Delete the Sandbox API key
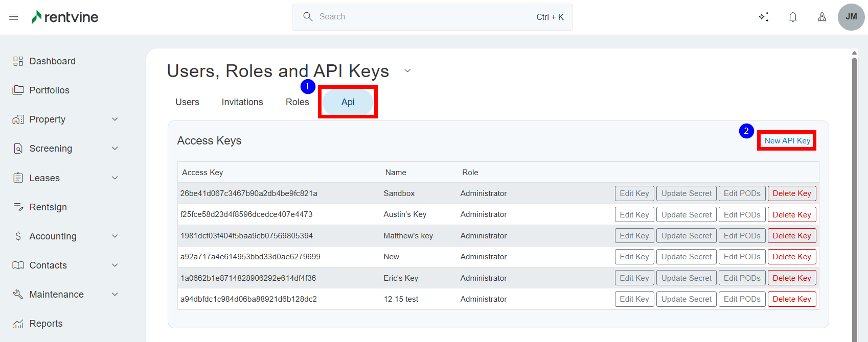868x342 pixels. 792,193
